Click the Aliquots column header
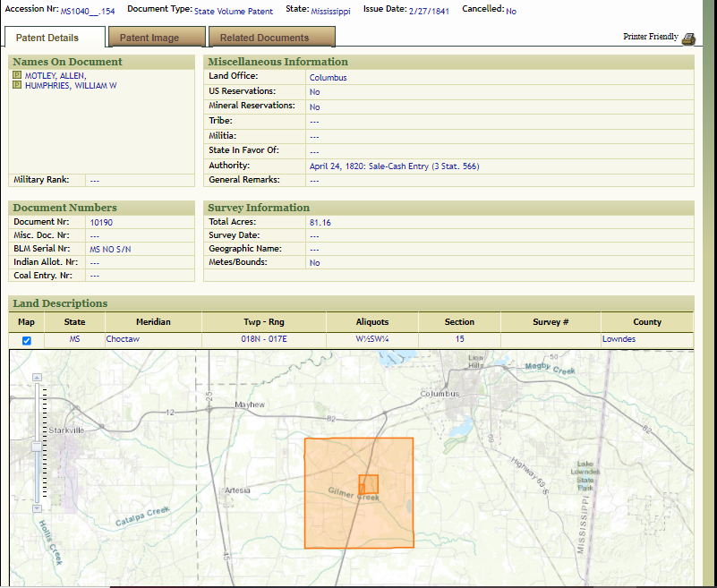This screenshot has width=717, height=588. click(x=371, y=322)
